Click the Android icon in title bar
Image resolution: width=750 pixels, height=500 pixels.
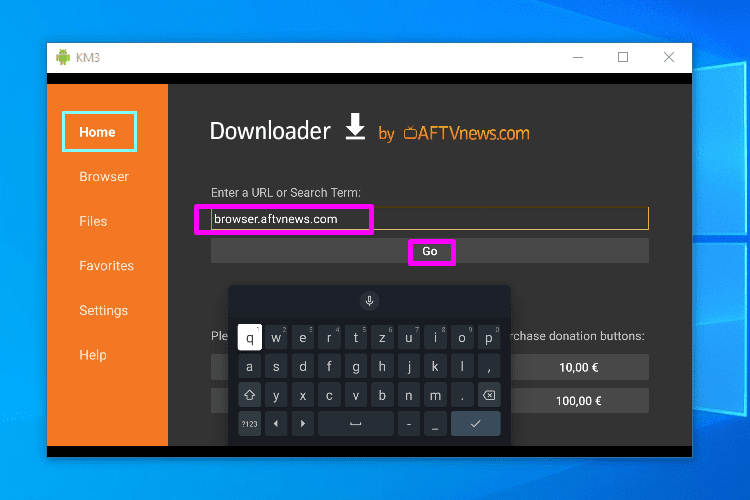pos(63,57)
